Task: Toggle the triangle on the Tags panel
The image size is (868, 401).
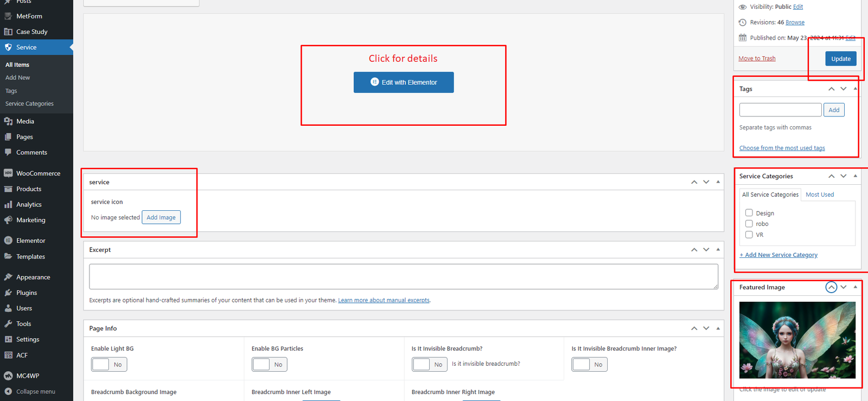Action: pos(856,88)
